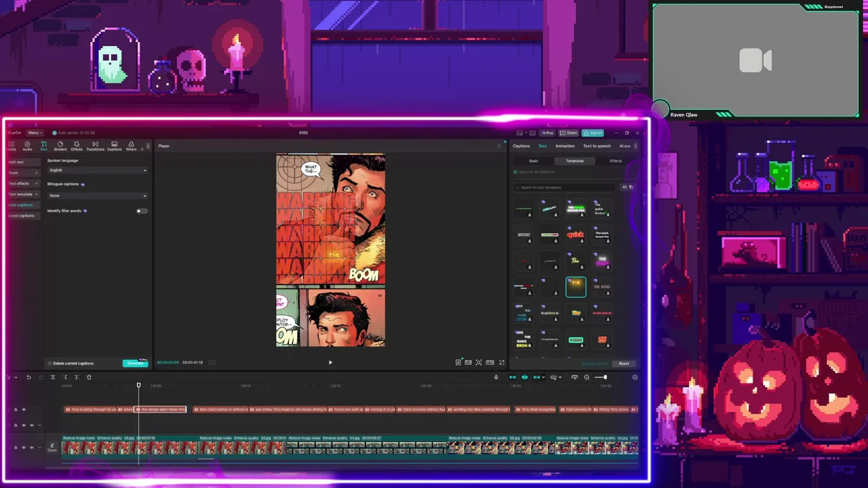The image size is (868, 488).
Task: Click the Cover button on video track
Action: click(x=52, y=447)
